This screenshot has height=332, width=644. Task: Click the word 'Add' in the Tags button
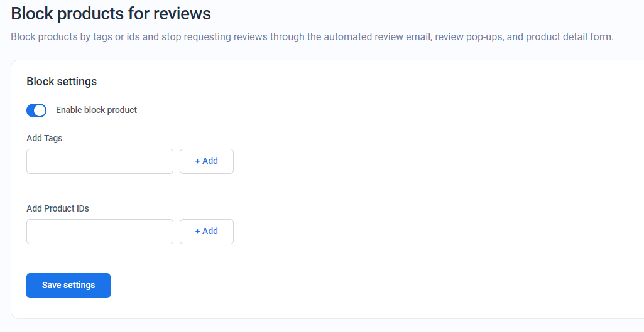[210, 161]
